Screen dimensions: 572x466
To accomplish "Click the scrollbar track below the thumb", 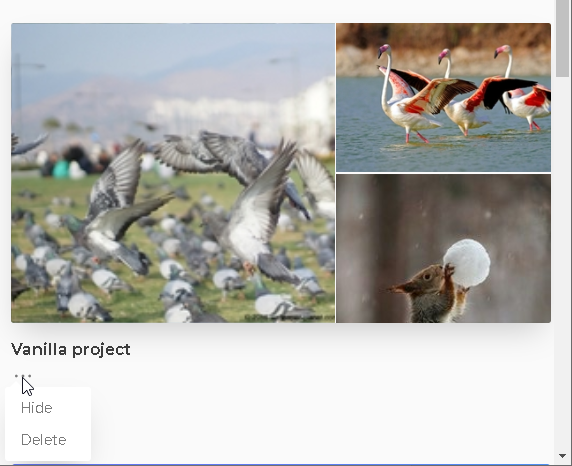I will pos(563,263).
